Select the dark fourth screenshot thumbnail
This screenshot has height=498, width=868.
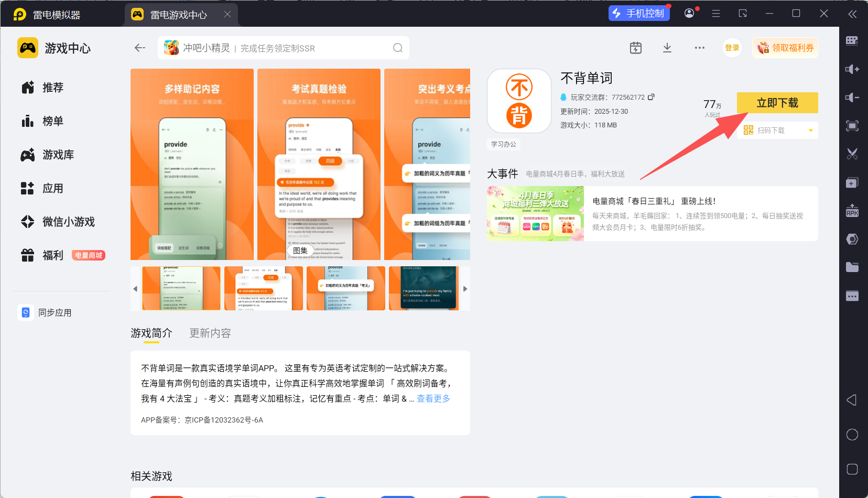[x=424, y=288]
